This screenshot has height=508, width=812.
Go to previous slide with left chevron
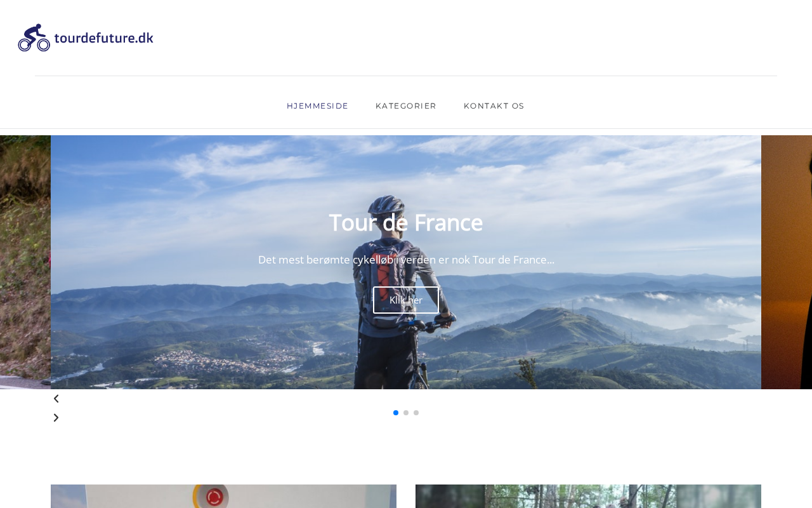click(x=56, y=399)
